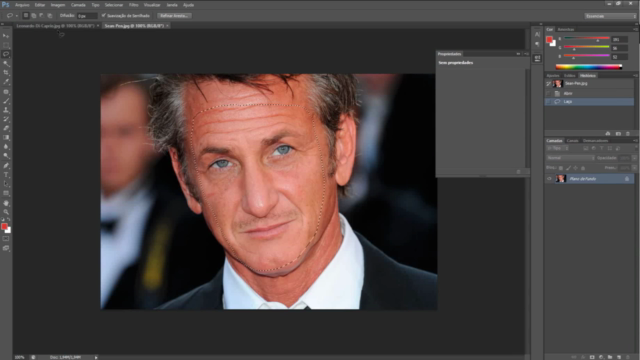
Task: Toggle lock position icon in Layers
Action: (x=576, y=168)
